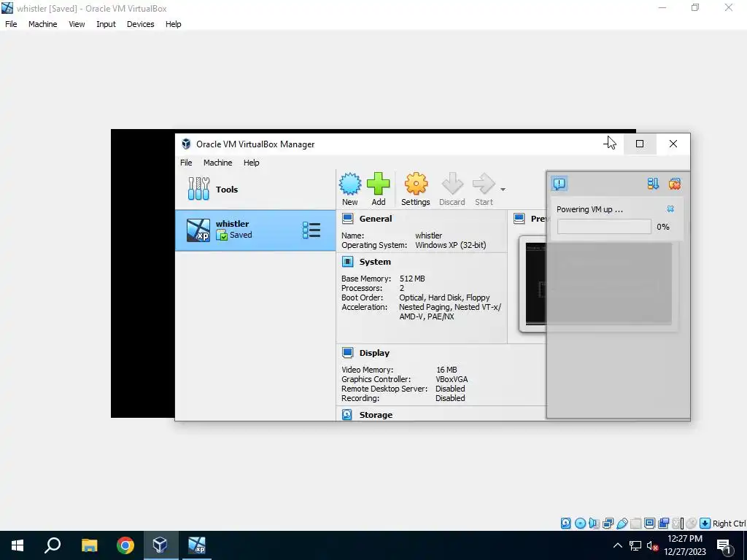The height and width of the screenshot is (560, 747).
Task: Click the Powering VM up progress bar
Action: (x=604, y=227)
